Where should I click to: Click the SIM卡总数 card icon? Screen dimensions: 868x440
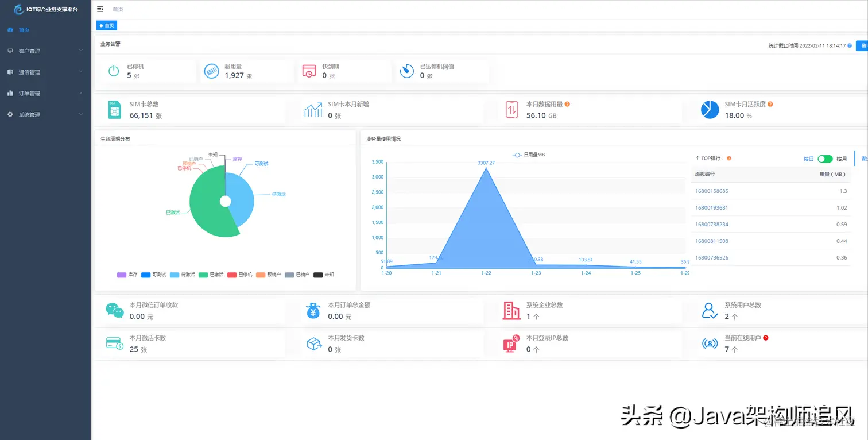point(114,109)
